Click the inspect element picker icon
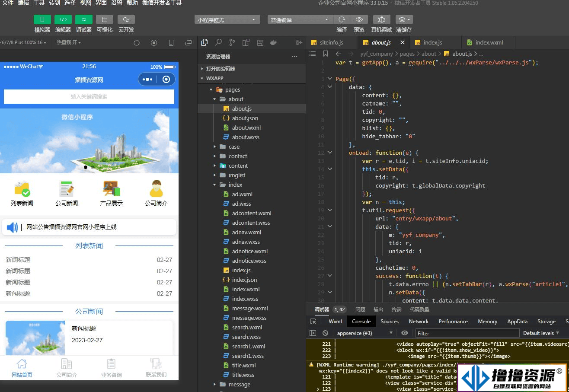 point(313,321)
